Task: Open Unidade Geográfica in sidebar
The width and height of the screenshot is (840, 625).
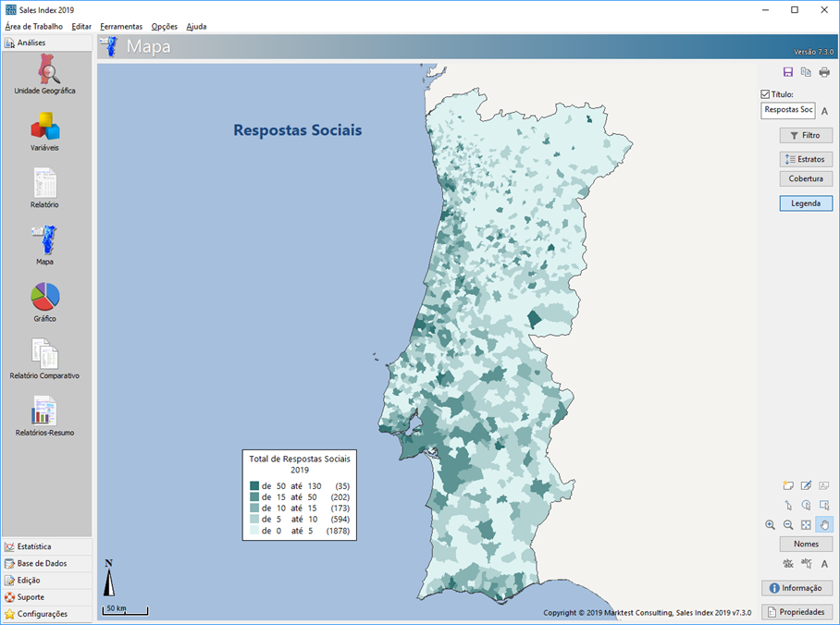Action: (x=45, y=74)
